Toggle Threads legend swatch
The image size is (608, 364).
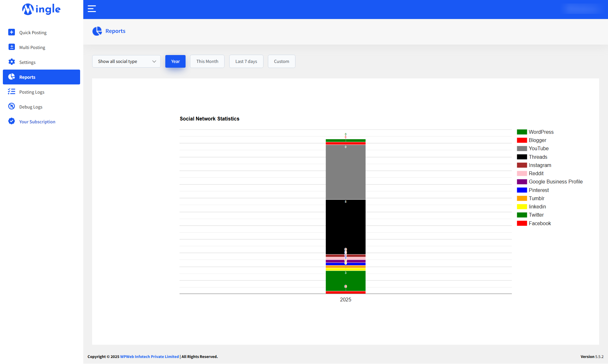[x=522, y=157]
